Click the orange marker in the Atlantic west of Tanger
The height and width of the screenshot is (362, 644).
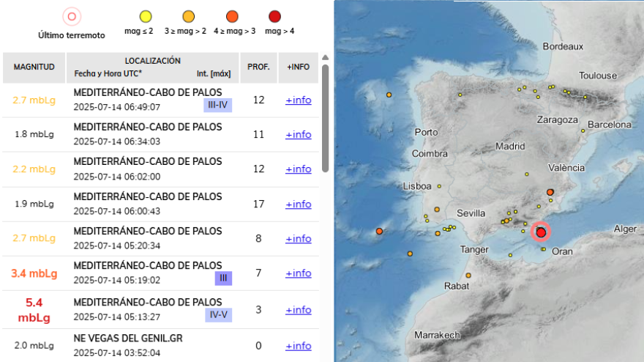click(x=380, y=231)
